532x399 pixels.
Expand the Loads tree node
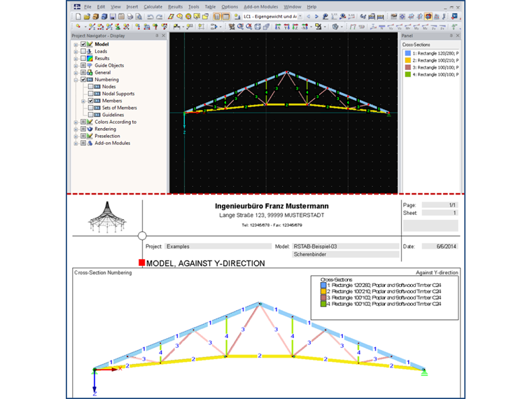(76, 52)
